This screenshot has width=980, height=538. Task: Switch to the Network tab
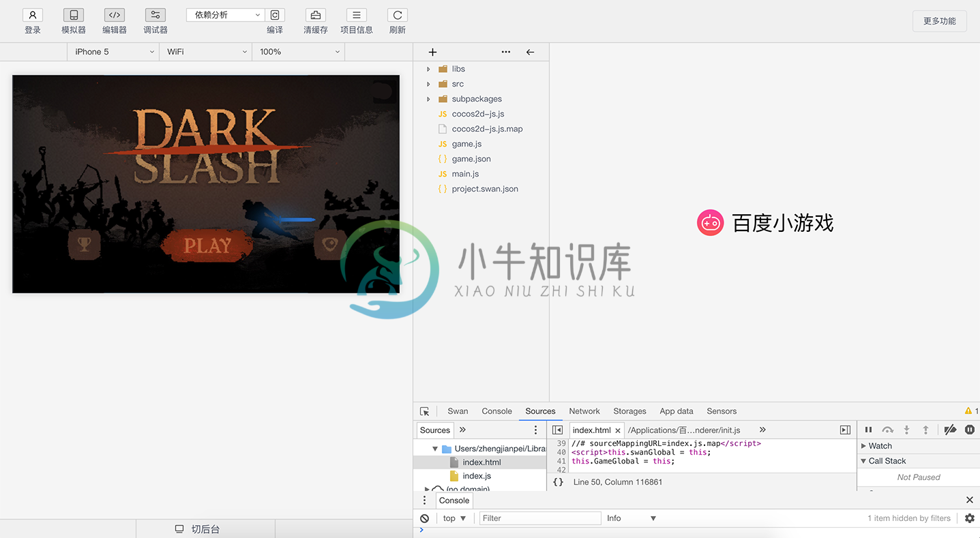[584, 411]
